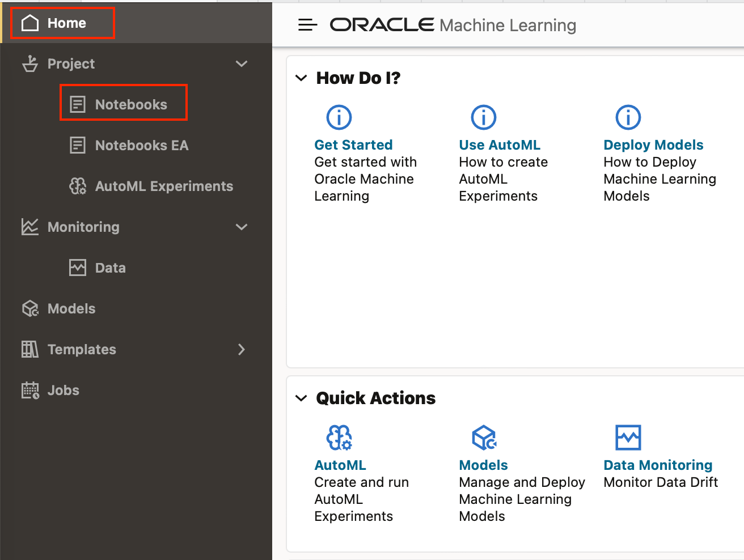Click the hamburger navigation menu icon
This screenshot has width=744, height=560.
[307, 25]
